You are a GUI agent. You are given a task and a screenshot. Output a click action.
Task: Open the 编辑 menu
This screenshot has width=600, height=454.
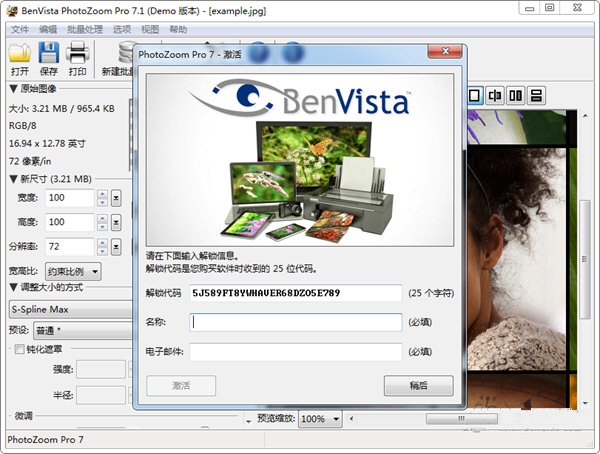48,29
